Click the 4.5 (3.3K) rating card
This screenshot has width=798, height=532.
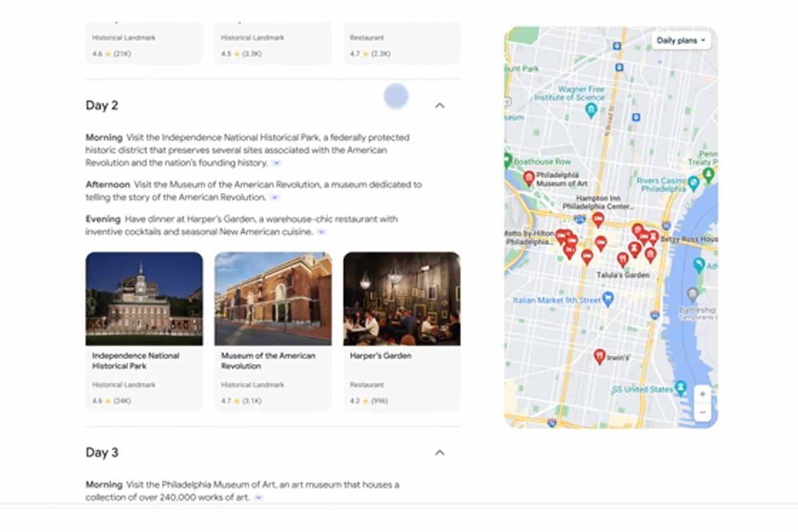point(241,54)
